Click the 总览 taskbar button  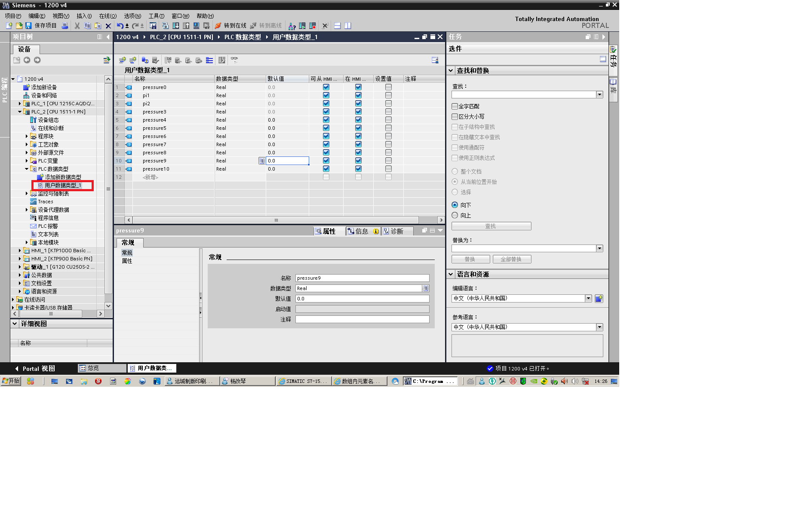(102, 368)
